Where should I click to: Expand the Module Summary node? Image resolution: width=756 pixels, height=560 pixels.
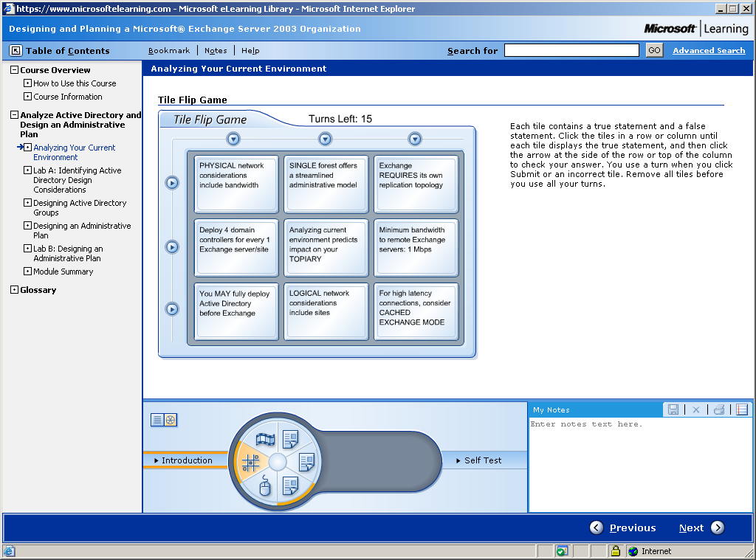click(x=27, y=272)
